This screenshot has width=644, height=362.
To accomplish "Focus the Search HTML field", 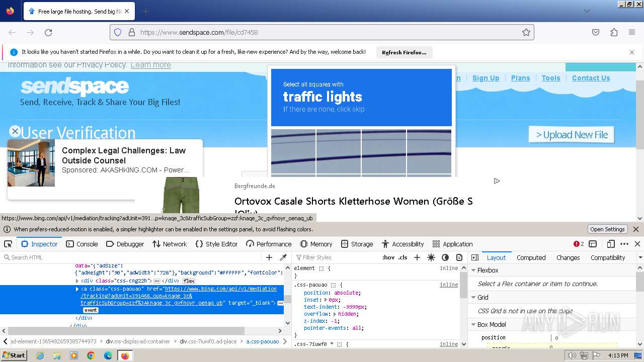I will tap(133, 257).
